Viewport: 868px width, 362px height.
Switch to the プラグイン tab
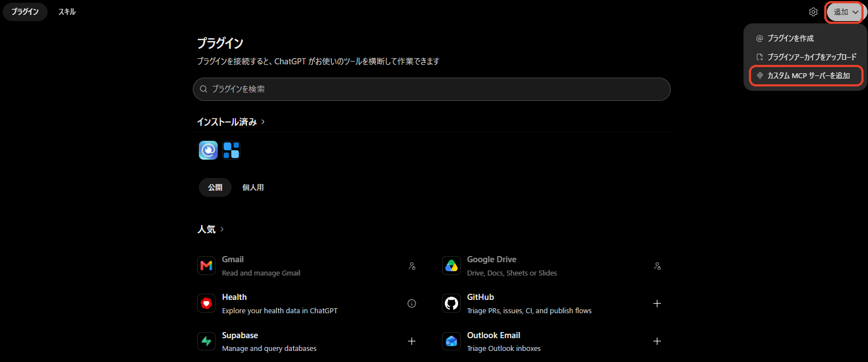point(25,12)
